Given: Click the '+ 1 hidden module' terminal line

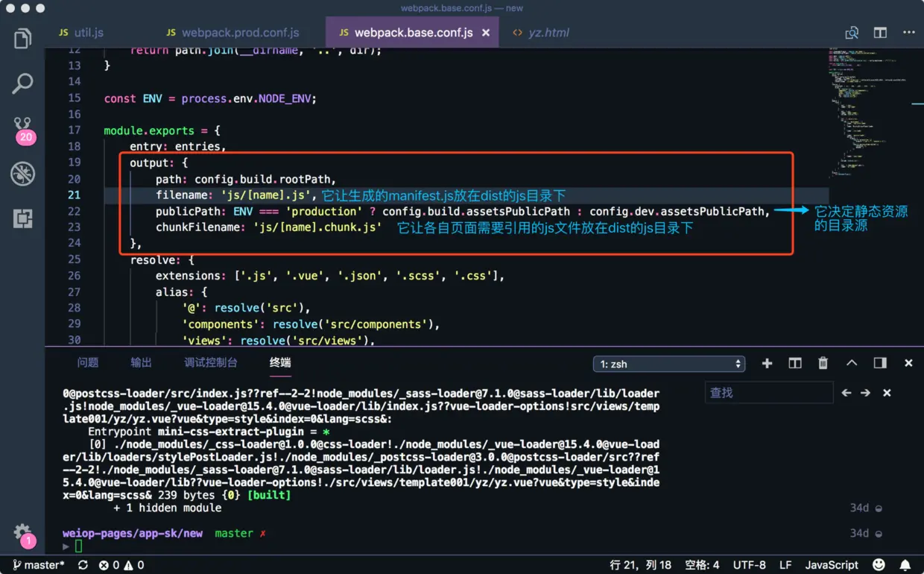Looking at the screenshot, I should point(168,508).
